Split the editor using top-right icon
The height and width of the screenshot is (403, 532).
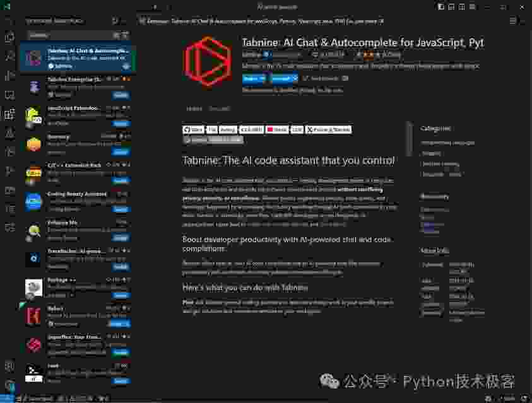[x=512, y=21]
